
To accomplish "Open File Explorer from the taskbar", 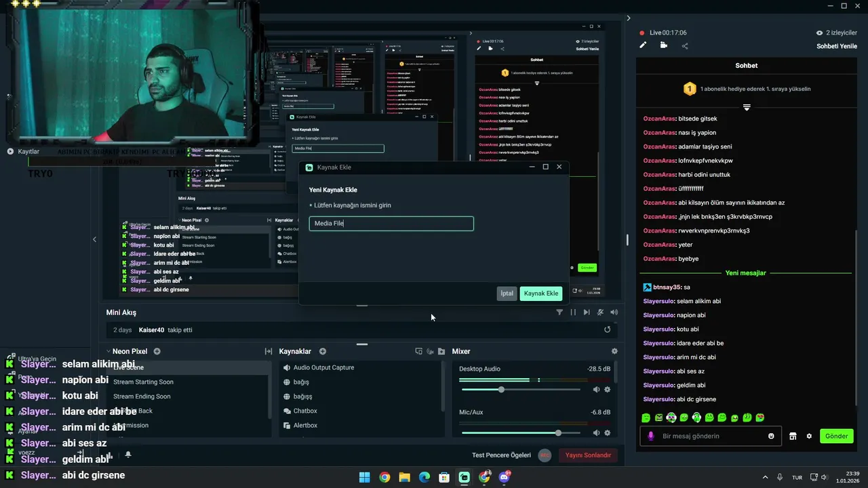I will pos(404,477).
